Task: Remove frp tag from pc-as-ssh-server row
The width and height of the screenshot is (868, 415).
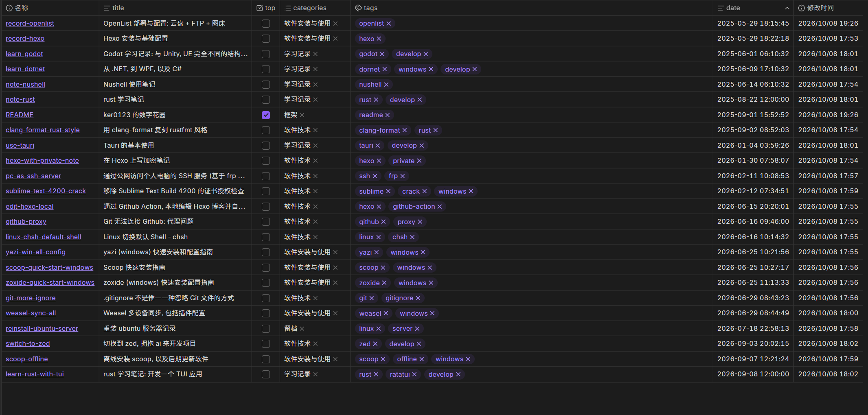Action: click(403, 176)
